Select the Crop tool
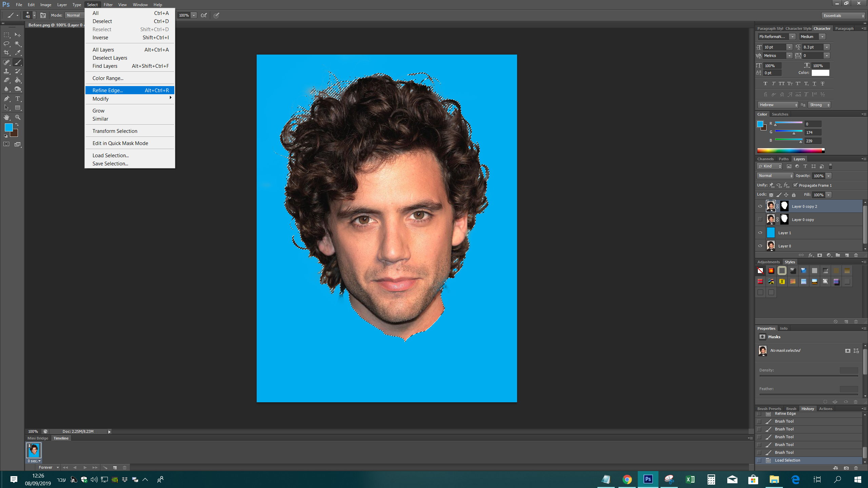The width and height of the screenshot is (868, 488). pos(6,53)
